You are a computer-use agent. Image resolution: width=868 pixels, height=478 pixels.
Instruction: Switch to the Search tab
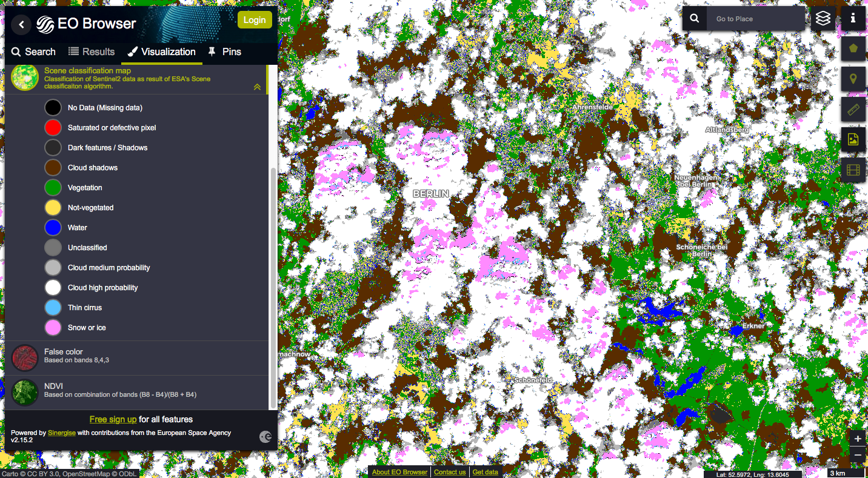tap(33, 51)
